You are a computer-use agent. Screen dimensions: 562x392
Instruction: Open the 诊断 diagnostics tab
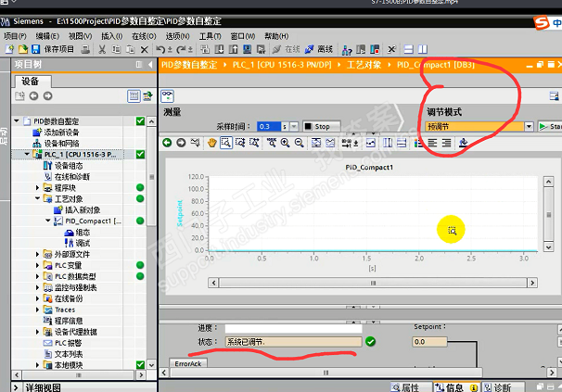pyautogui.click(x=502, y=387)
